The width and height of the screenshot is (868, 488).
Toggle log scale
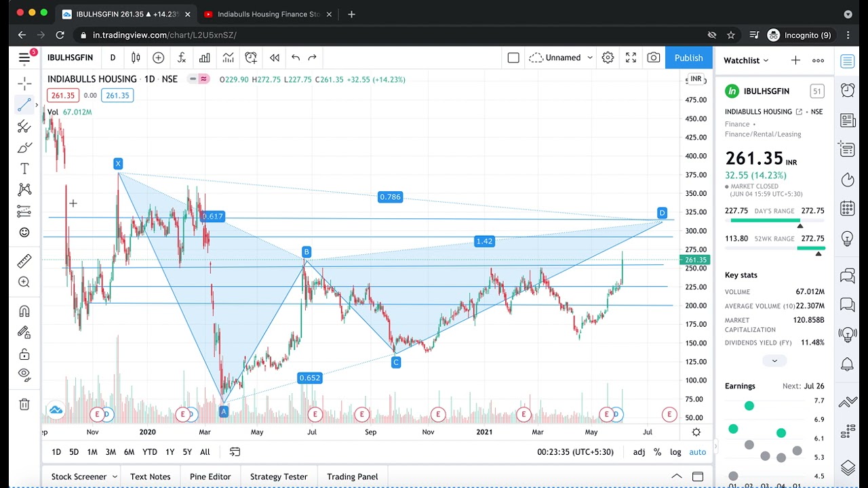pyautogui.click(x=675, y=452)
